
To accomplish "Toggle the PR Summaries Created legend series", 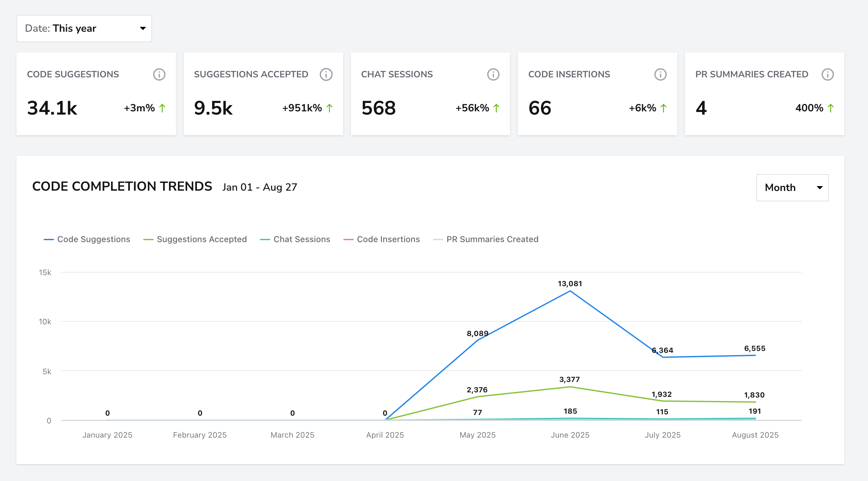I will [x=485, y=239].
